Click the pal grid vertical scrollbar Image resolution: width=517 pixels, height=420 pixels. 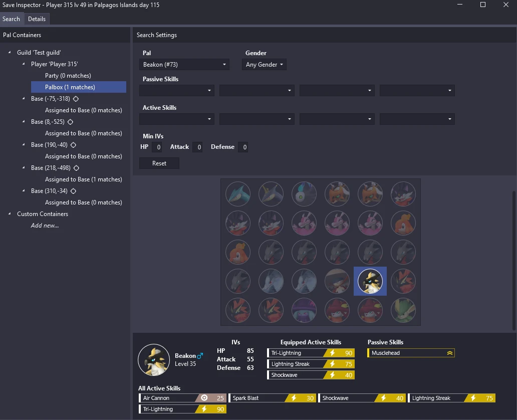tap(513, 261)
